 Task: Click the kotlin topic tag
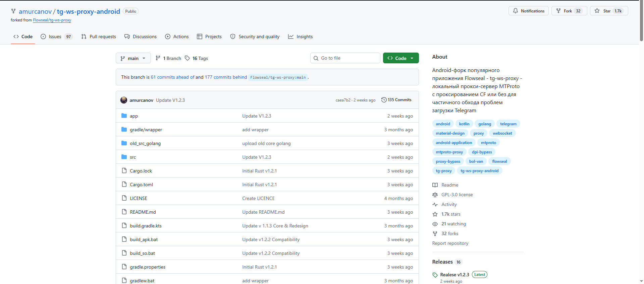pos(464,124)
